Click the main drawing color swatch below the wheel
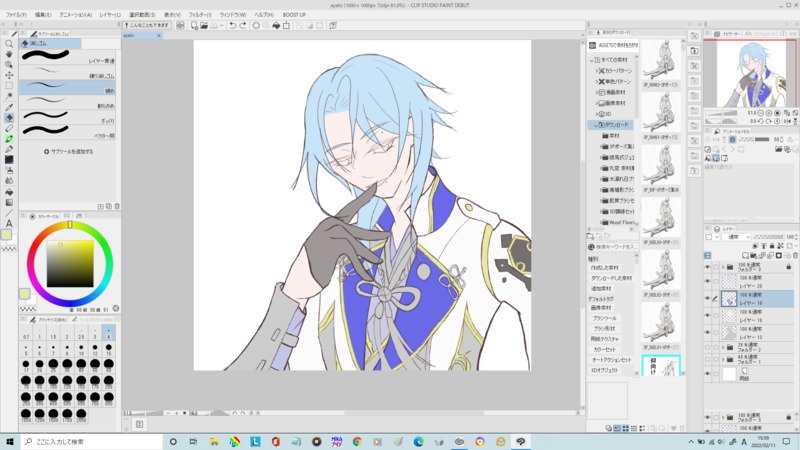Viewport: 800px width, 450px height. [x=24, y=293]
